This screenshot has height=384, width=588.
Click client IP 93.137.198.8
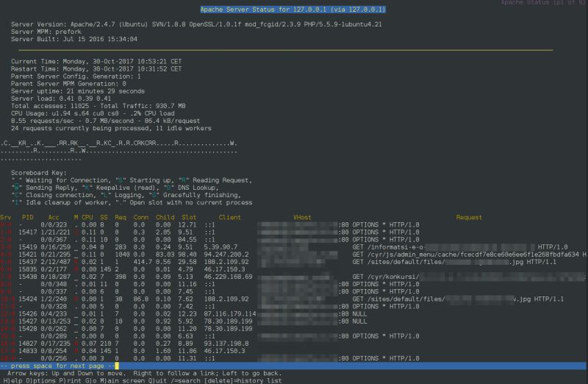pos(226,344)
